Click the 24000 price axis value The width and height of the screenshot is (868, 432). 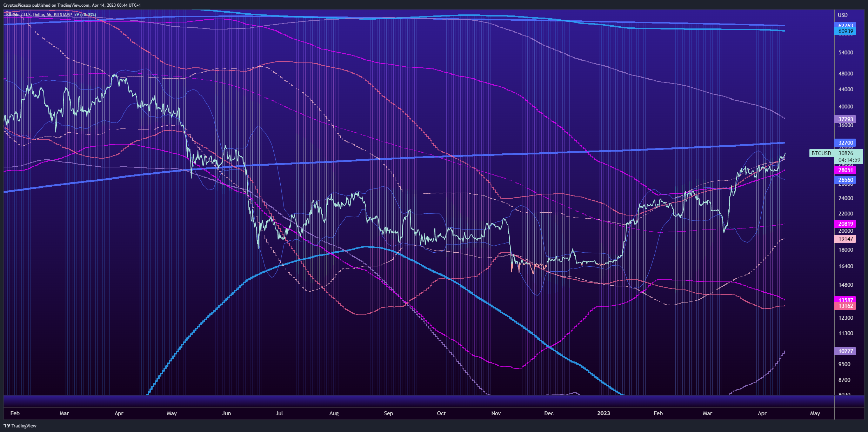846,198
